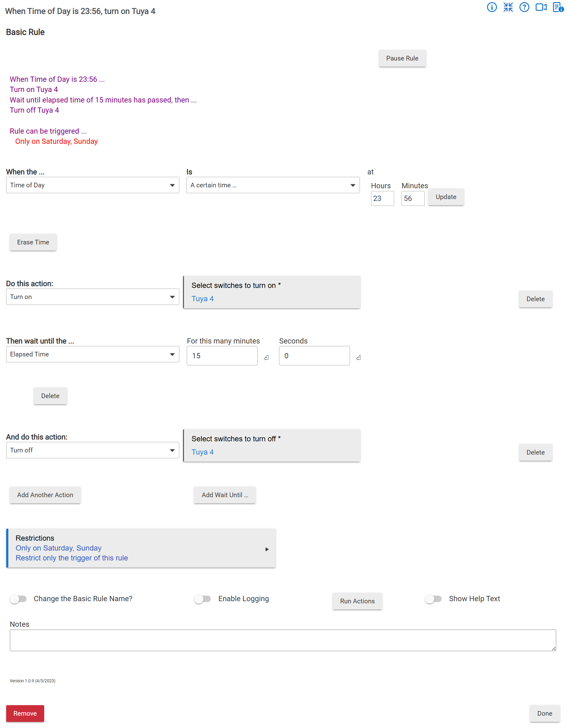
Task: Click the Seconds input field
Action: [314, 356]
